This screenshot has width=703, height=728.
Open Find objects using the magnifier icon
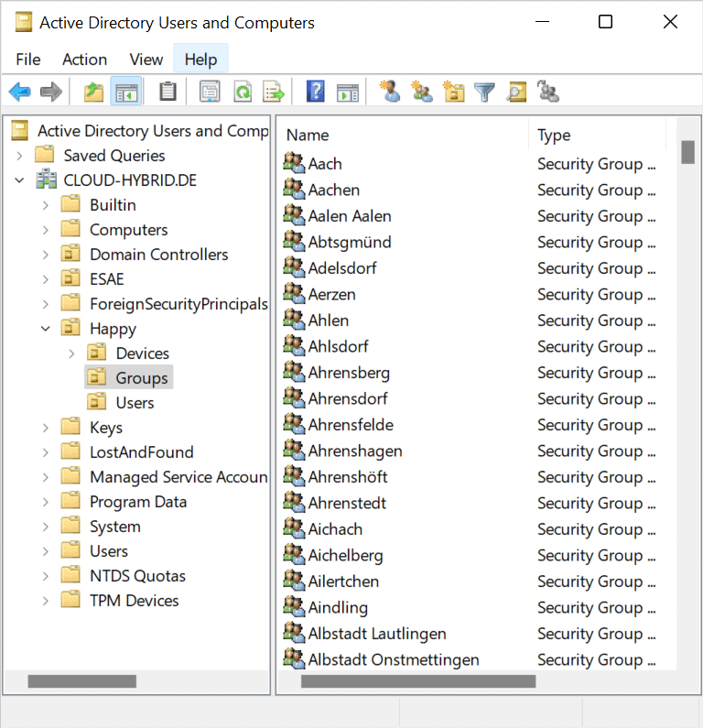coord(516,92)
